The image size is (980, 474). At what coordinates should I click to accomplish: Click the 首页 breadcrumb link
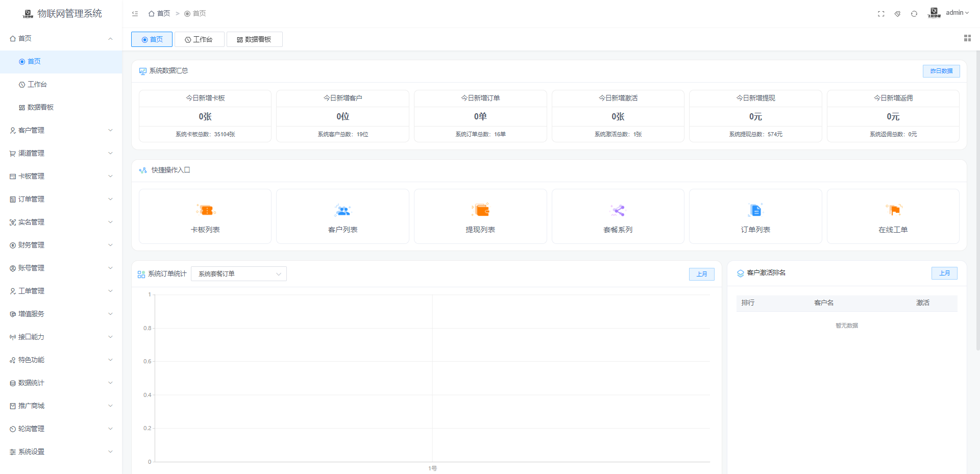pyautogui.click(x=159, y=14)
